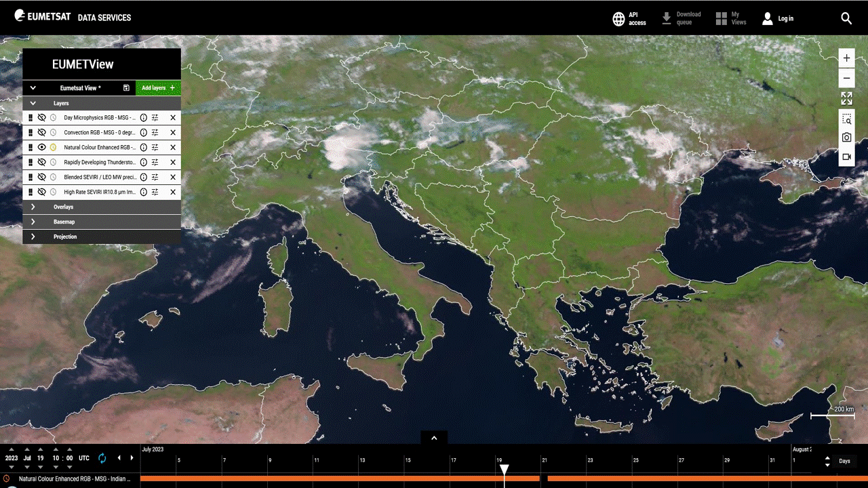Open settings sliders for Convection RGB layer
Screen dimensions: 868x488
(x=155, y=132)
